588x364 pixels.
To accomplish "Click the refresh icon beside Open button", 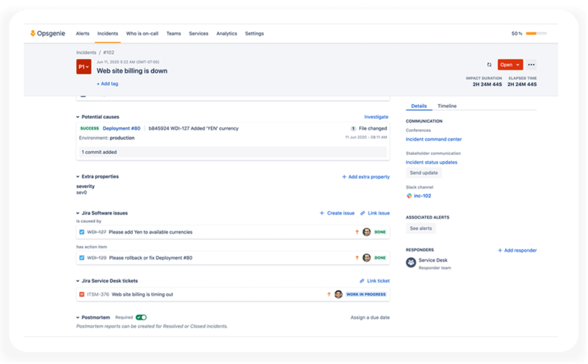I will tap(489, 65).
